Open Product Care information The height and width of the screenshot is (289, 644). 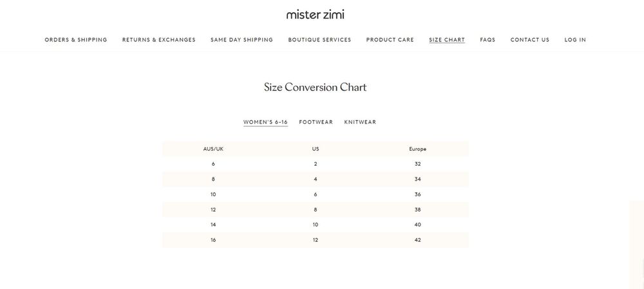coord(390,40)
